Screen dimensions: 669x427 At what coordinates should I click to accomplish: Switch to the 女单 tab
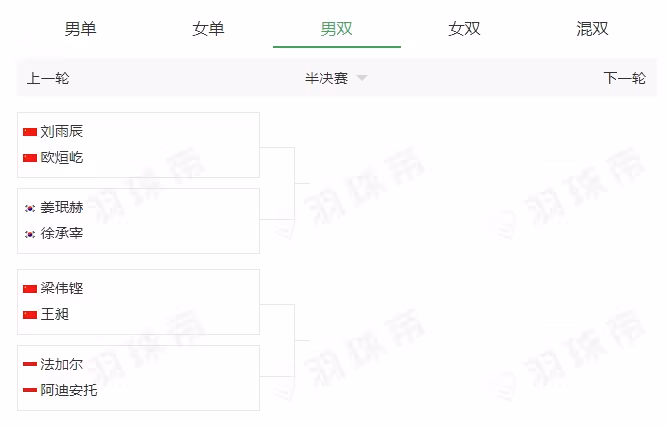pos(208,29)
